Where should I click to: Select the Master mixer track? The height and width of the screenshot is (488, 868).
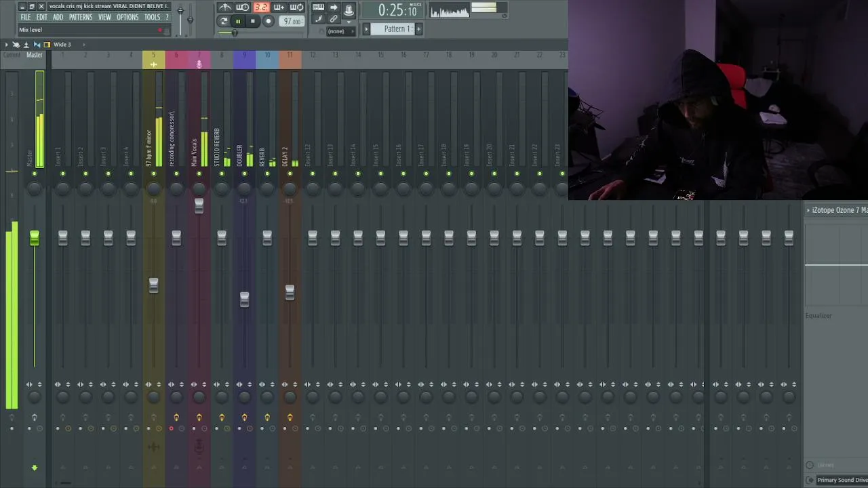[x=35, y=55]
